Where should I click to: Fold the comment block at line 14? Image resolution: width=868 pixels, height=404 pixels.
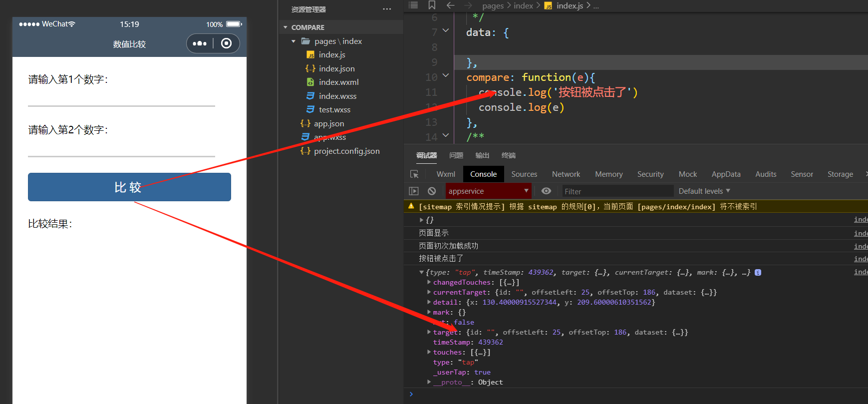tap(446, 136)
